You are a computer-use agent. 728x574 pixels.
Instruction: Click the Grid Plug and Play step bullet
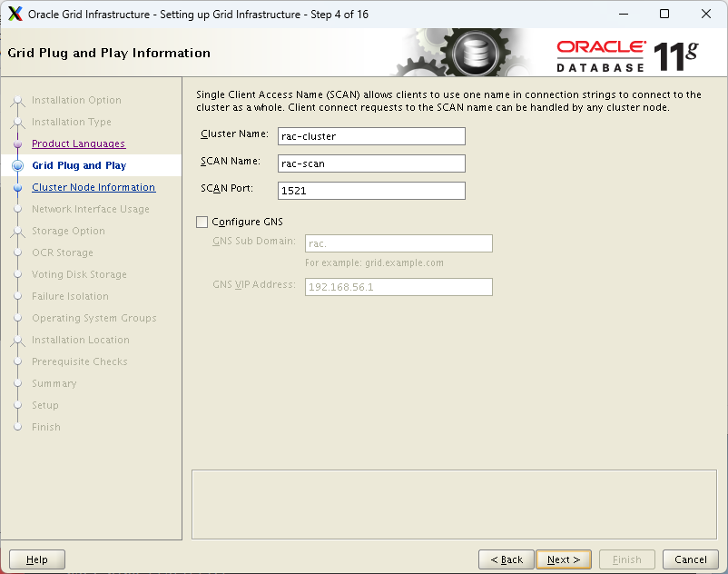(x=17, y=166)
